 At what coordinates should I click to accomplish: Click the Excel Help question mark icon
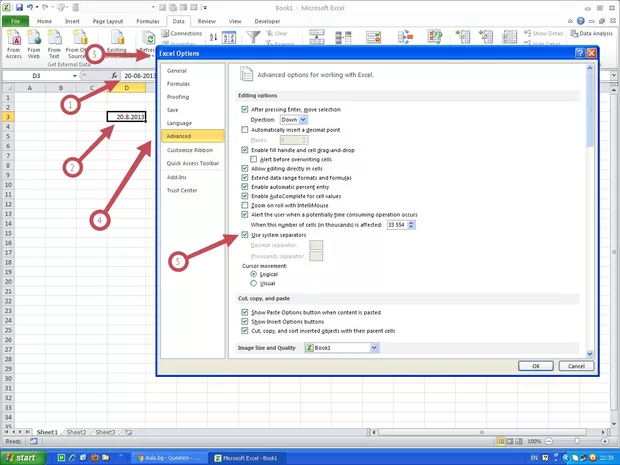pyautogui.click(x=580, y=21)
